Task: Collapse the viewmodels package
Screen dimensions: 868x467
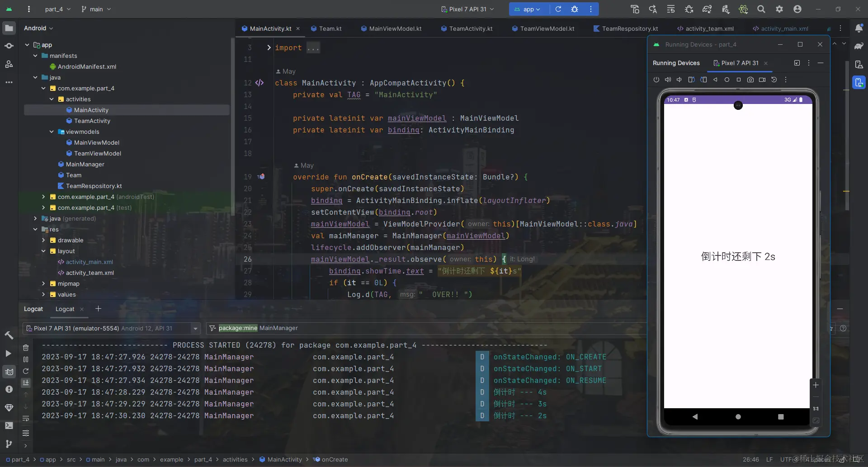Action: click(52, 132)
